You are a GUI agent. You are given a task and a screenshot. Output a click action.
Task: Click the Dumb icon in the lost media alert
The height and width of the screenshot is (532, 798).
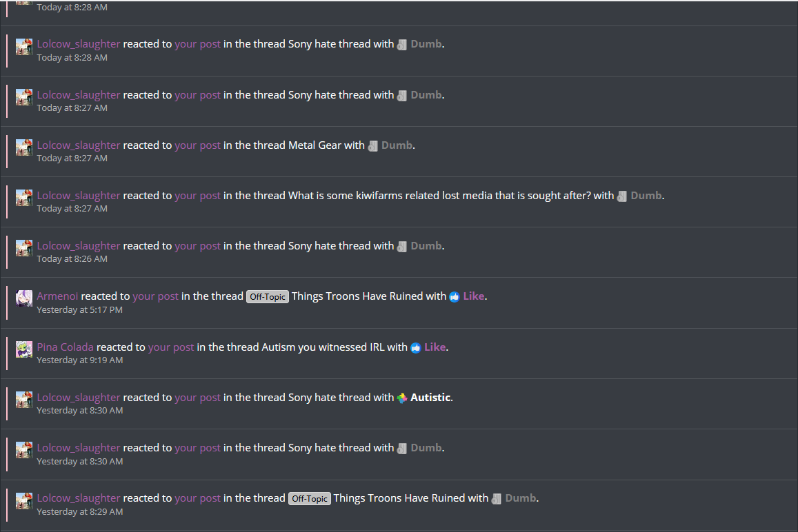click(x=622, y=196)
